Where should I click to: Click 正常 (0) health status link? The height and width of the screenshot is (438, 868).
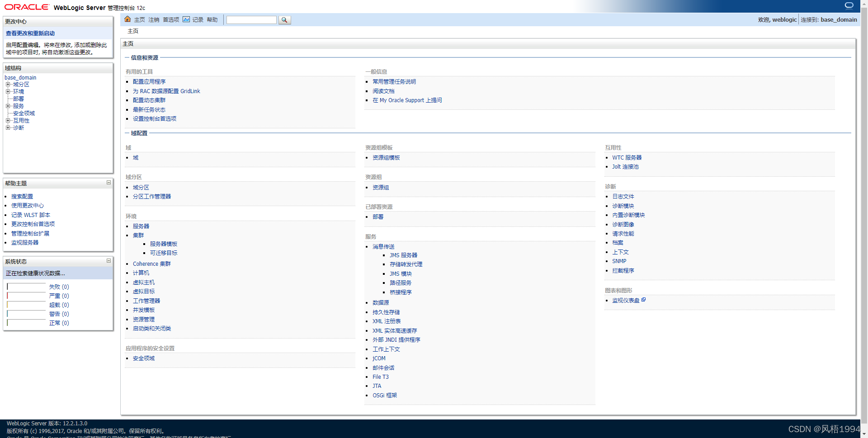pyautogui.click(x=59, y=323)
